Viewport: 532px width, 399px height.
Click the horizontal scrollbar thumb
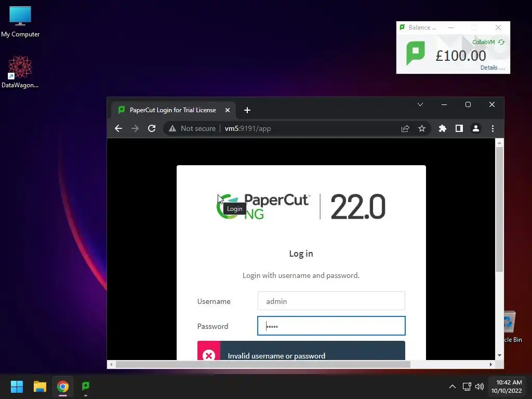pyautogui.click(x=263, y=364)
